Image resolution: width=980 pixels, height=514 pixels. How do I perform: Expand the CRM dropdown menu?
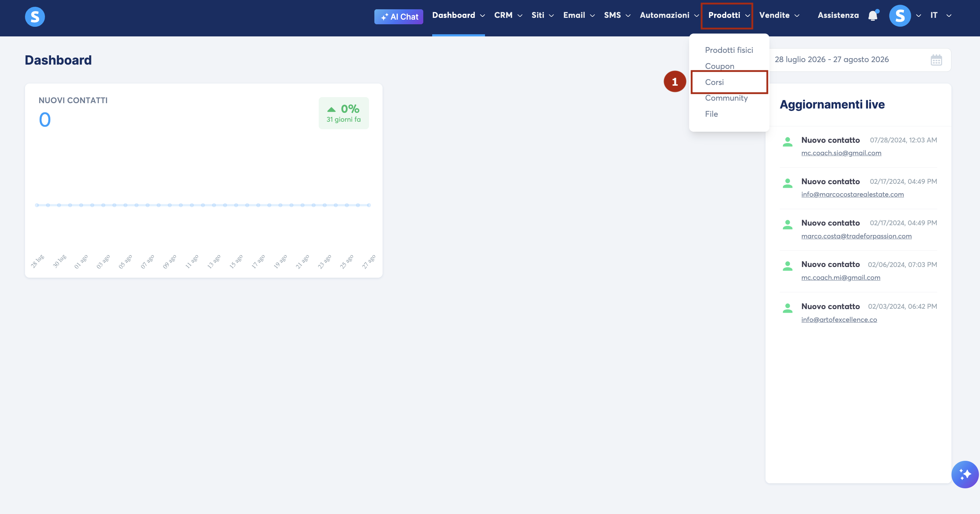(508, 15)
